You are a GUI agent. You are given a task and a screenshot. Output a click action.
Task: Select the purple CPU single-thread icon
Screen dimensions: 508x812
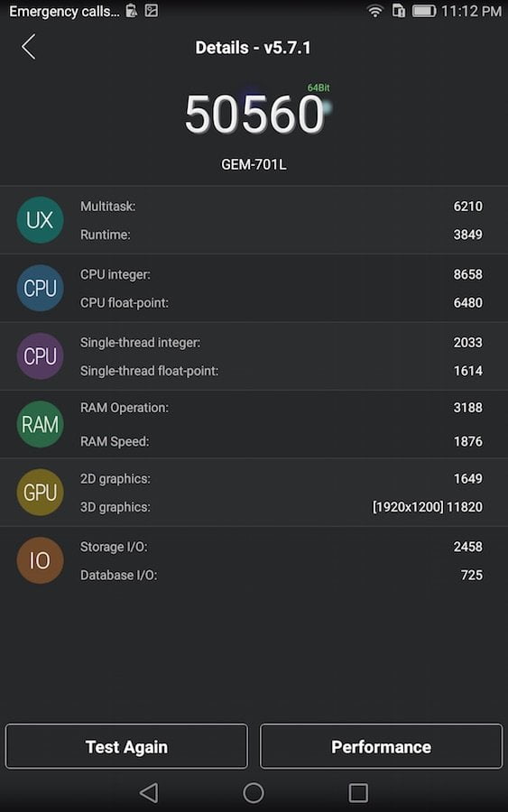coord(40,356)
